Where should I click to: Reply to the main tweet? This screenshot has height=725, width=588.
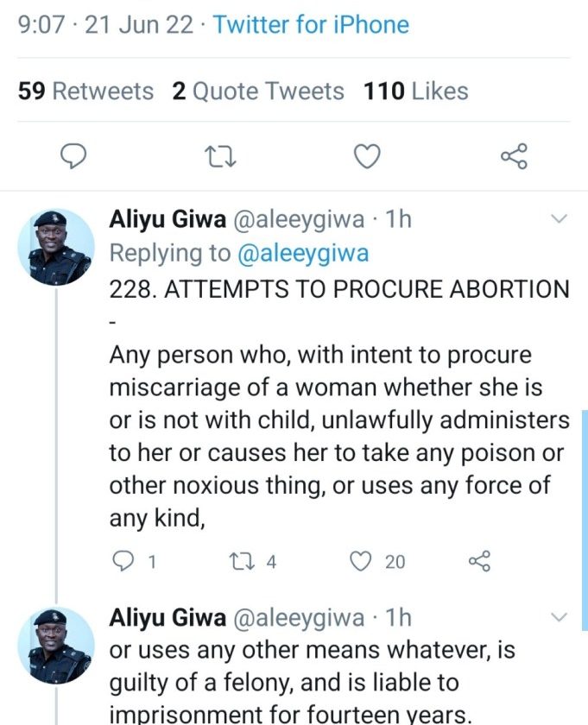click(x=75, y=155)
